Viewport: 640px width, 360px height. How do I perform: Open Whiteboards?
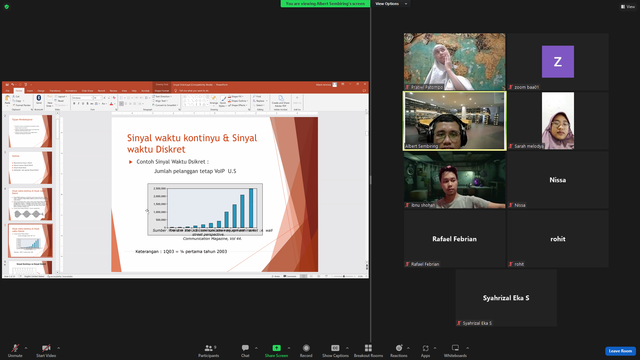455,350
